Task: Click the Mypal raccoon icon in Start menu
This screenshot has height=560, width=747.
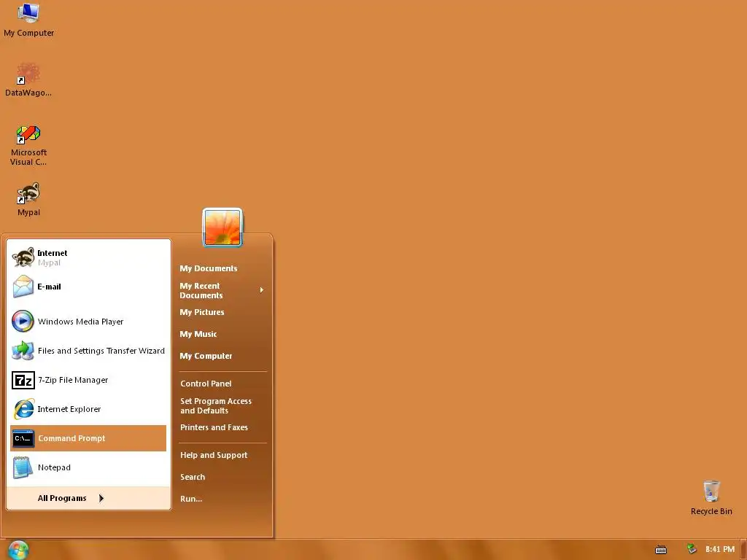Action: (x=23, y=257)
